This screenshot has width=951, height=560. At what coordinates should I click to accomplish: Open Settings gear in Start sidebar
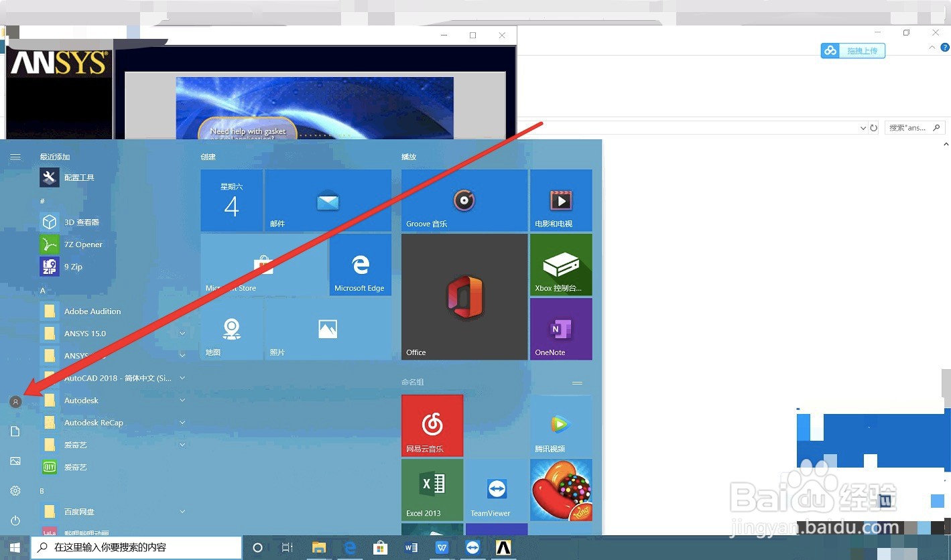point(15,491)
